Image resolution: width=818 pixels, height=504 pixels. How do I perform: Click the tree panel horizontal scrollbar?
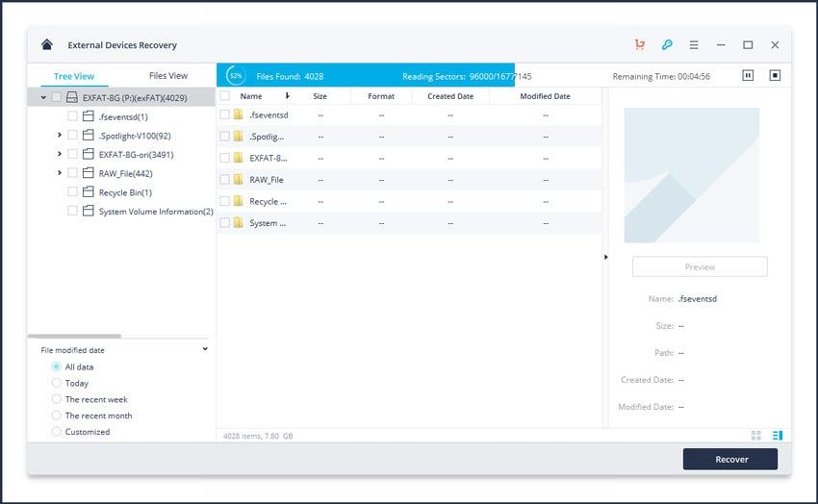(x=74, y=337)
